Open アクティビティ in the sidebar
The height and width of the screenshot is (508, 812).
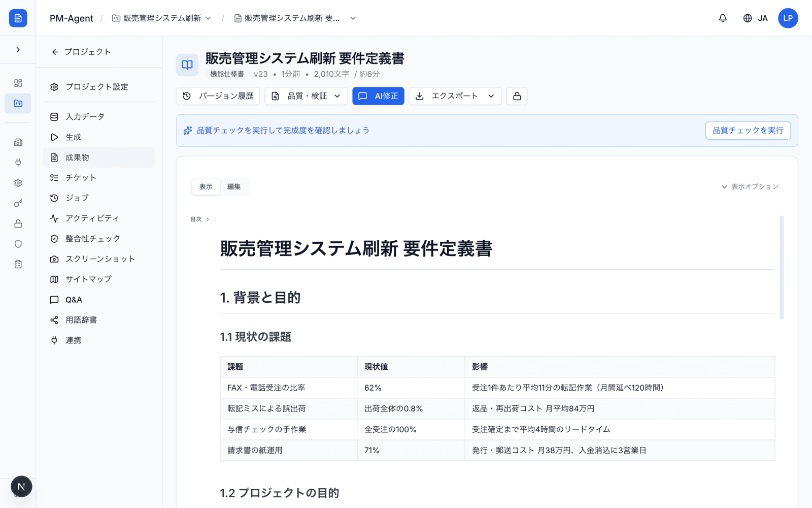(99, 218)
